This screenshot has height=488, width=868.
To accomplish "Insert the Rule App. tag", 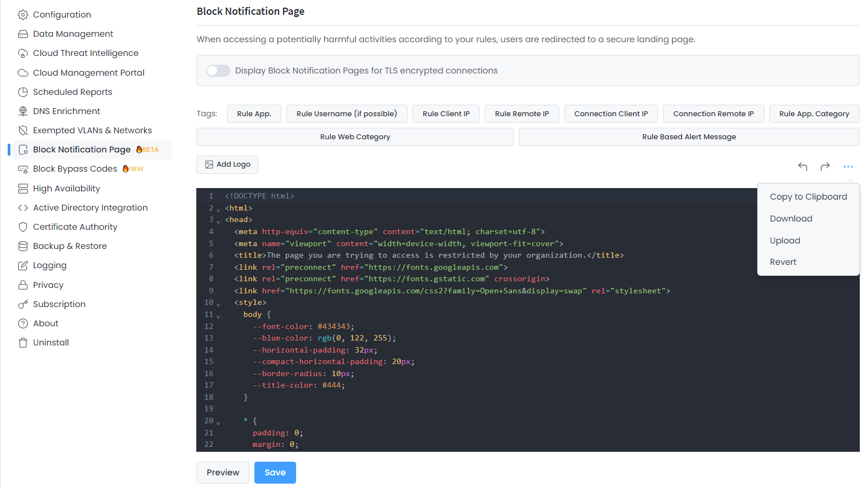I will (x=254, y=114).
